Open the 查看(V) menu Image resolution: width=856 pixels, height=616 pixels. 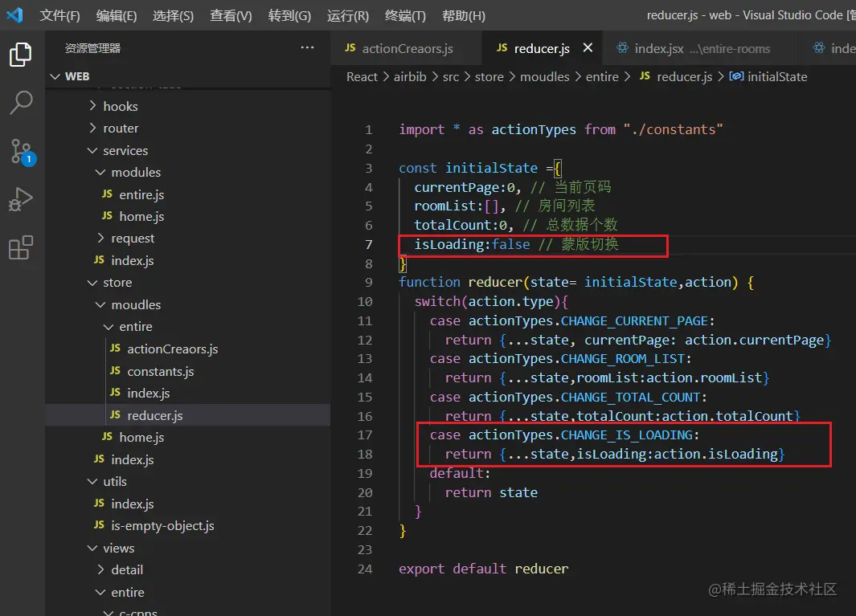coord(231,15)
